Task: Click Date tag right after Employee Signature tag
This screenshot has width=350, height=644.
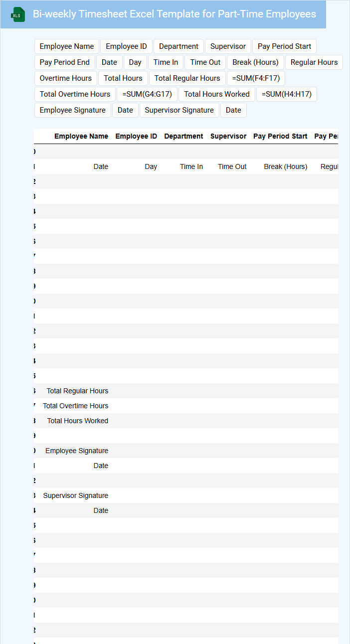Action: click(x=125, y=110)
